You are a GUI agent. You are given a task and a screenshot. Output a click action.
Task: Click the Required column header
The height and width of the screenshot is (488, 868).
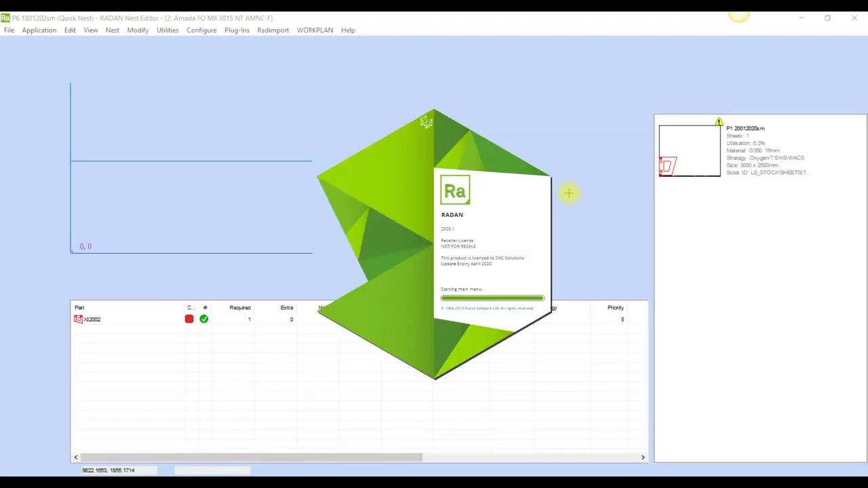click(240, 308)
